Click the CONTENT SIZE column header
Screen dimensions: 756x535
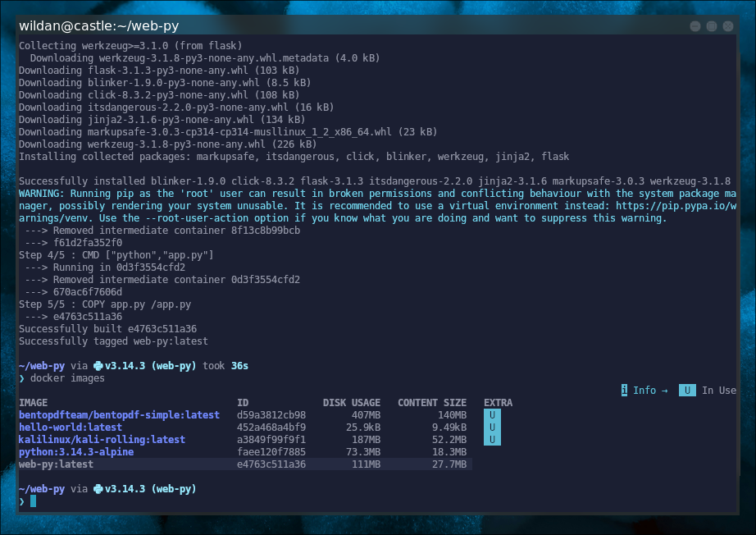431,403
